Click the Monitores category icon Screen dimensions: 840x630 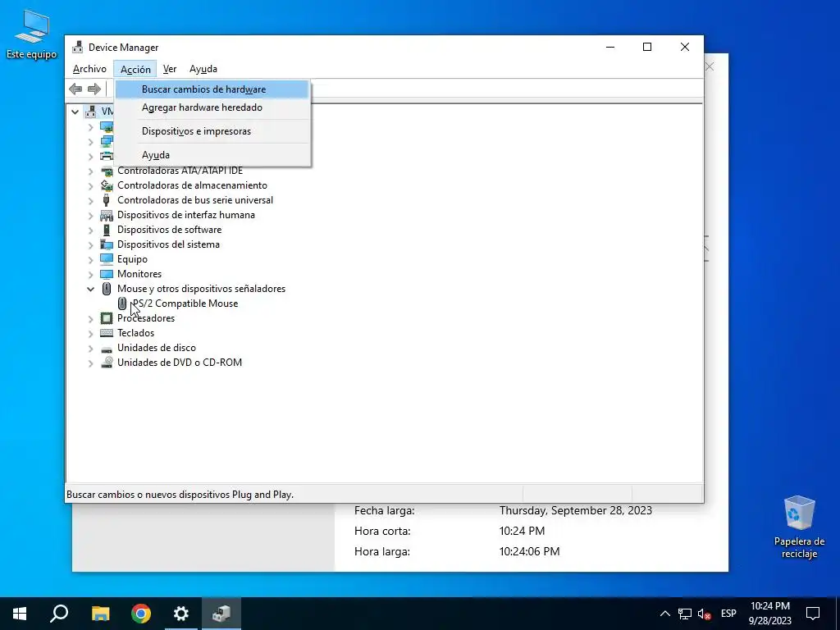click(x=107, y=274)
